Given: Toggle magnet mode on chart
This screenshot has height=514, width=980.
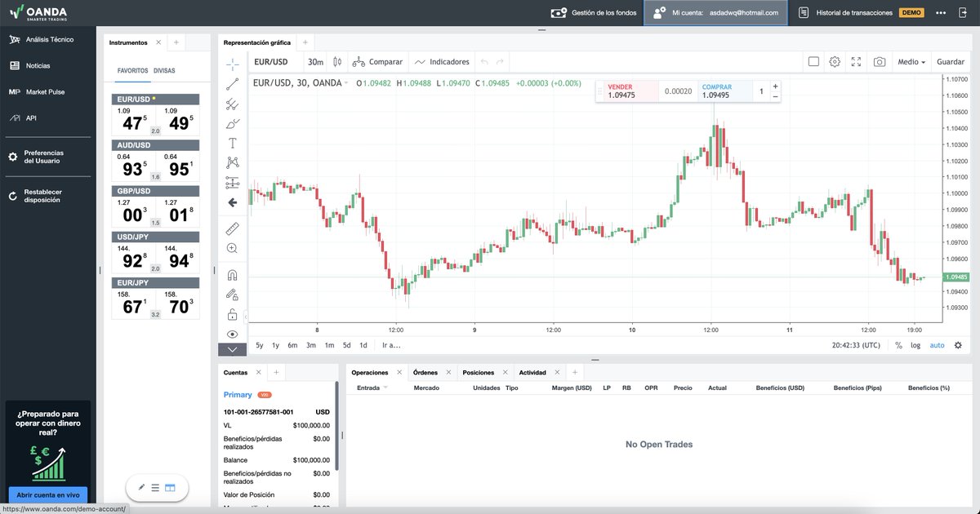Looking at the screenshot, I should 233,275.
